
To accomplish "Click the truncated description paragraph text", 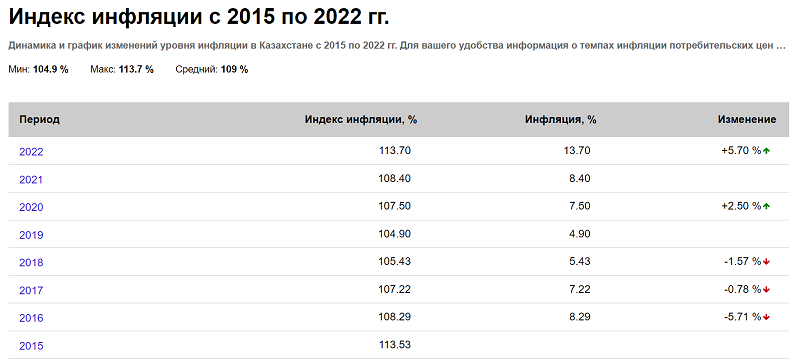I will coord(397,45).
